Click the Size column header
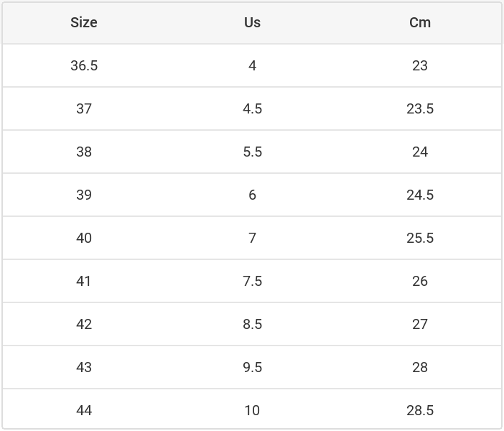Image resolution: width=504 pixels, height=431 pixels. coord(84,22)
